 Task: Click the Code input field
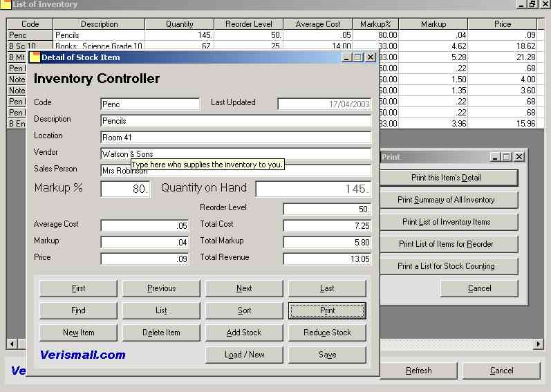[x=150, y=104]
